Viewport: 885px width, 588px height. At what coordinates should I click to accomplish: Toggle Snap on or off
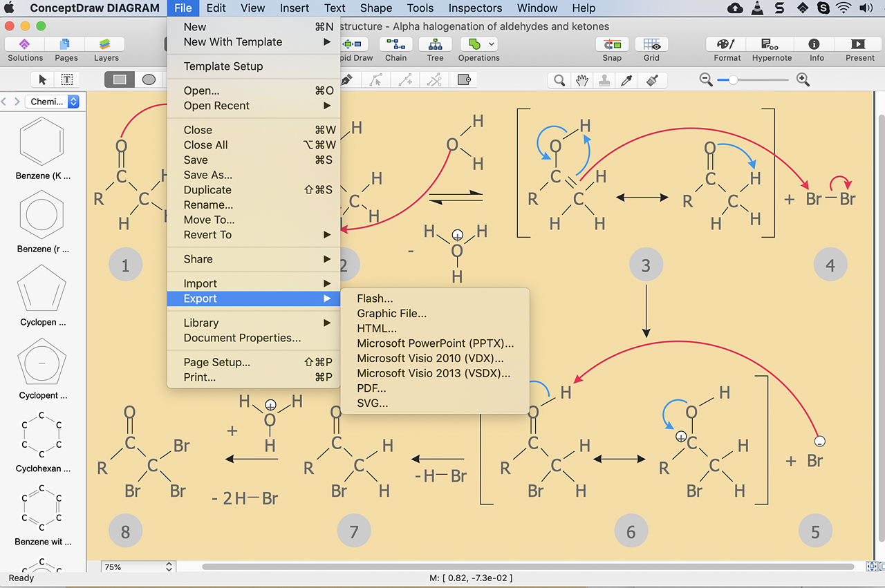[612, 46]
